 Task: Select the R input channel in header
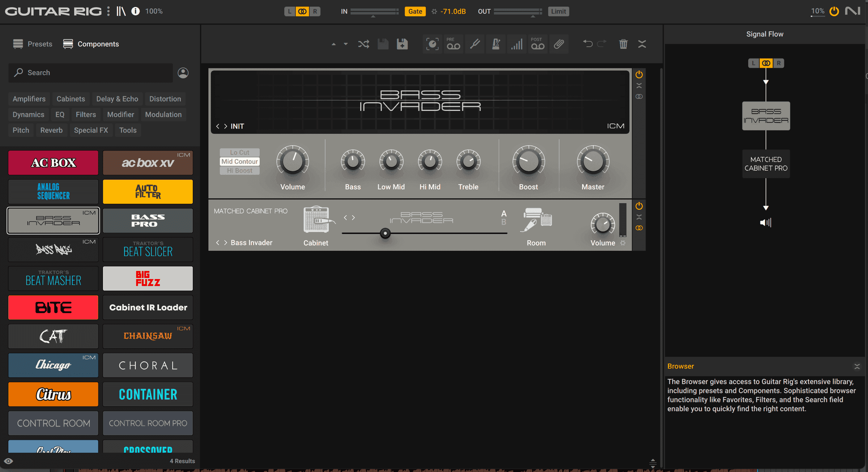click(x=315, y=12)
